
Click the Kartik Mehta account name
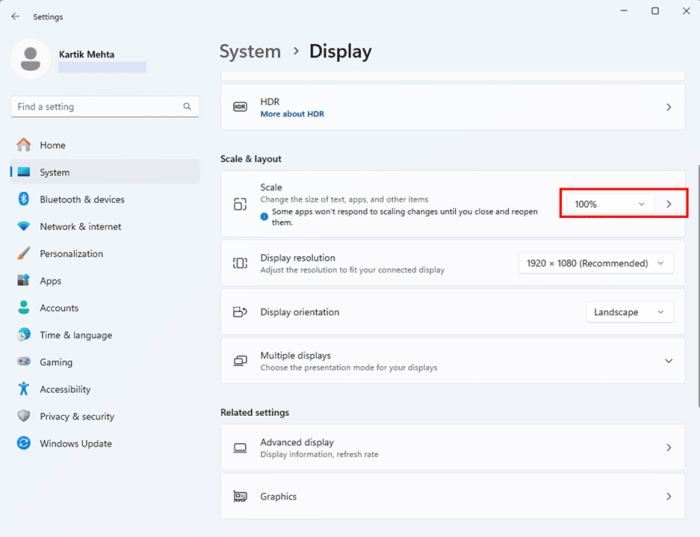tap(87, 54)
